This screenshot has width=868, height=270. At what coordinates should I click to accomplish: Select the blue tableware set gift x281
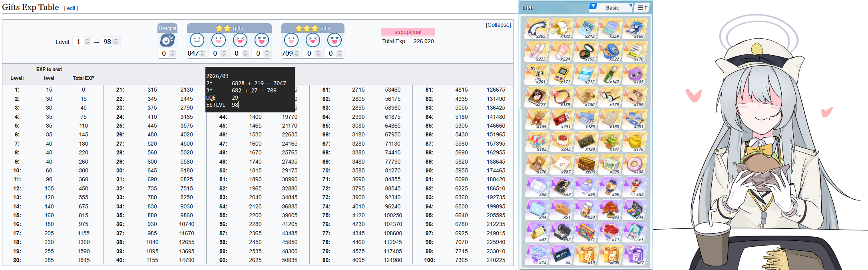635,119
